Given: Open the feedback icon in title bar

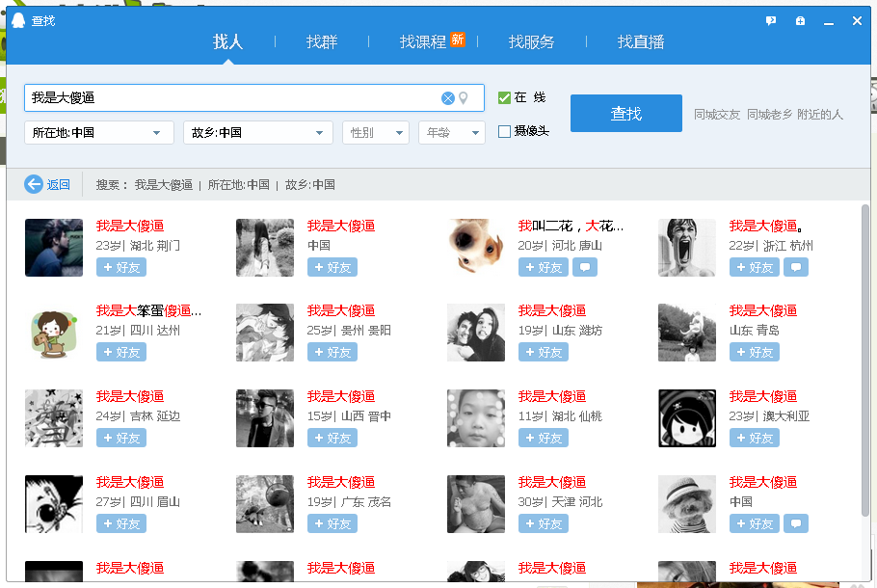Looking at the screenshot, I should click(771, 21).
